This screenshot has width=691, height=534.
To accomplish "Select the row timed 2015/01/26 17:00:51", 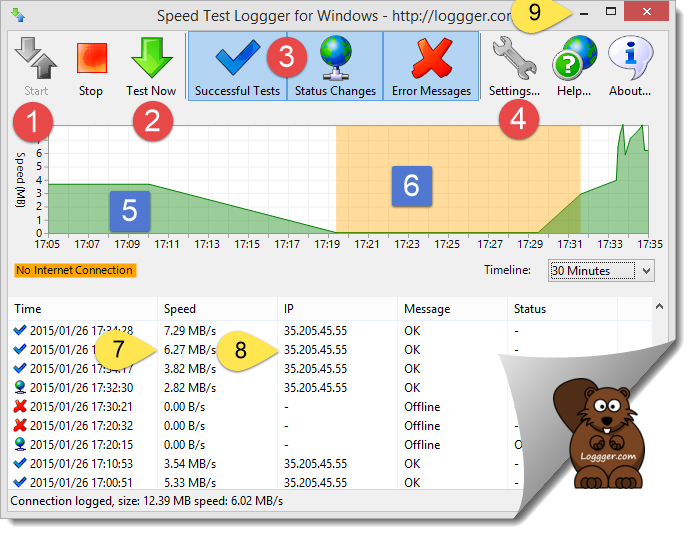I will [x=264, y=482].
